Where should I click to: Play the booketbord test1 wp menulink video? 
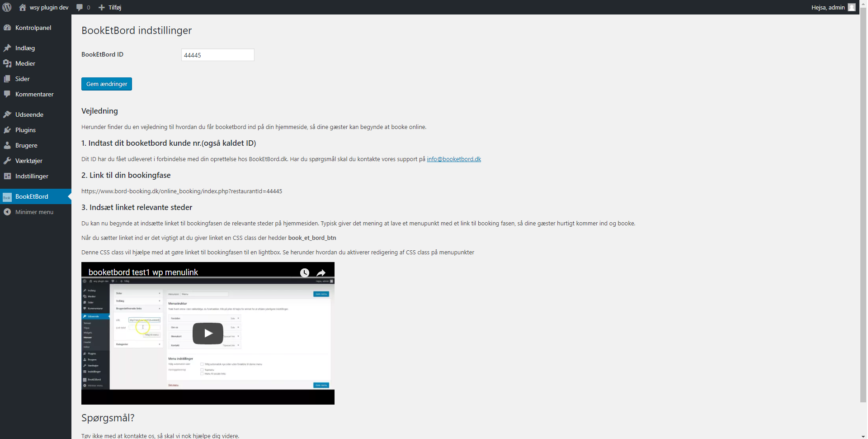(208, 334)
